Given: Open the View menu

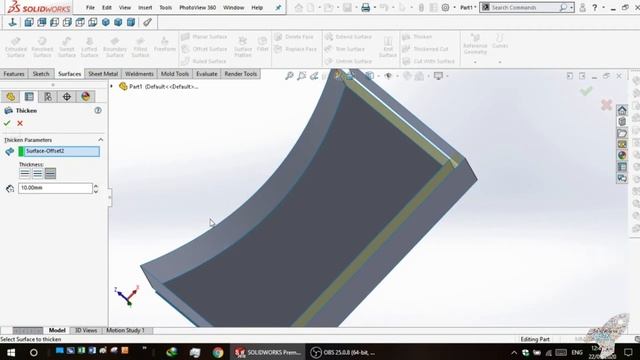Looking at the screenshot, I should click(x=125, y=7).
